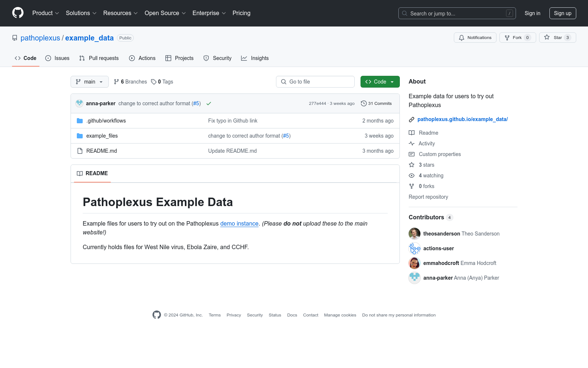588x368 pixels.
Task: Open the green Code dropdown
Action: point(380,82)
